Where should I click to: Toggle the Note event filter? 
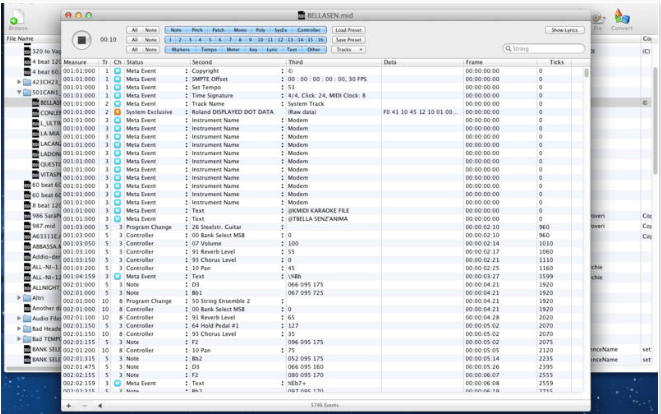[176, 30]
